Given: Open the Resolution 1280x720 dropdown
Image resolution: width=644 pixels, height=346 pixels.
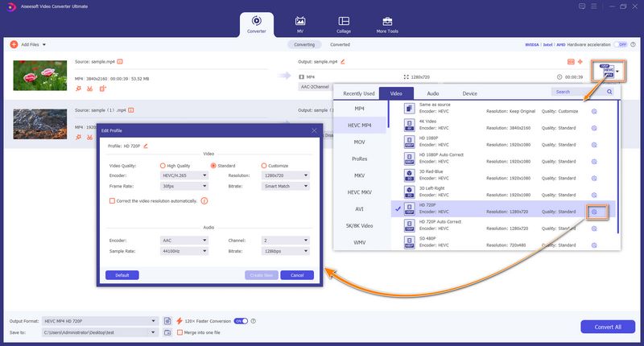Looking at the screenshot, I should tap(285, 175).
